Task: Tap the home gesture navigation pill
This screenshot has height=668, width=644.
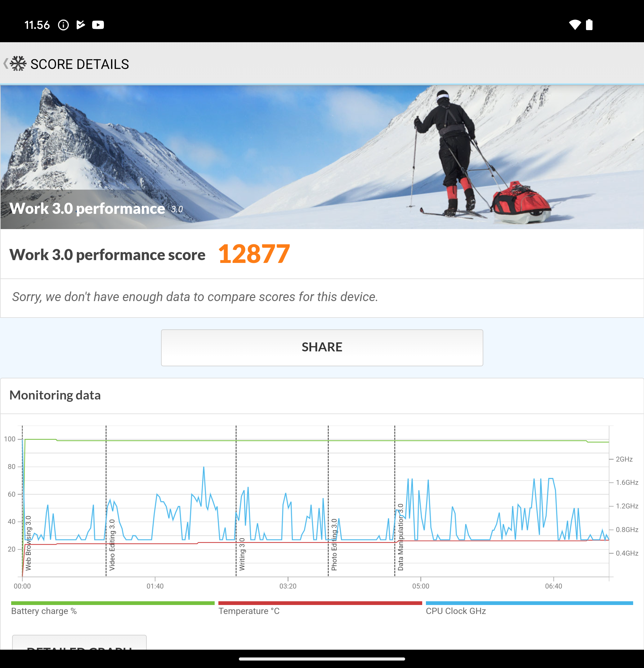Action: pos(322,659)
